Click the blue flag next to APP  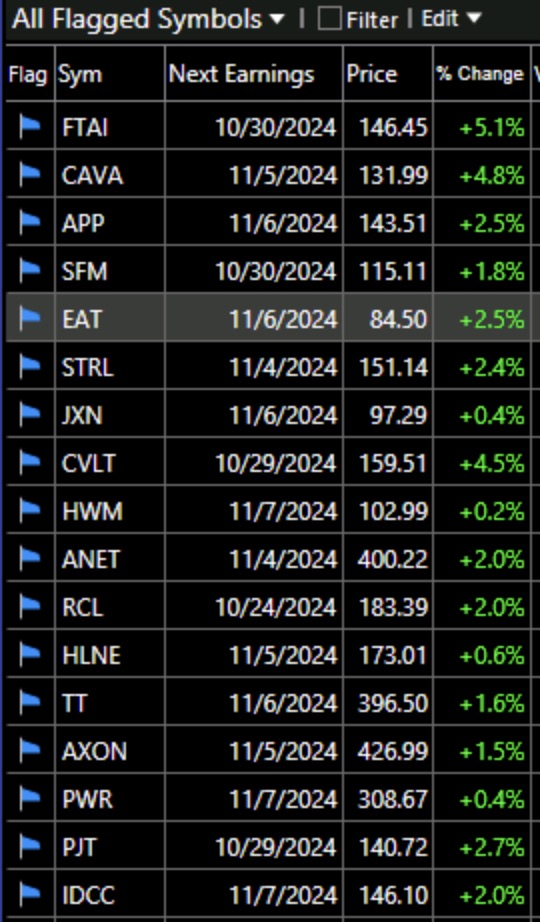pyautogui.click(x=29, y=223)
